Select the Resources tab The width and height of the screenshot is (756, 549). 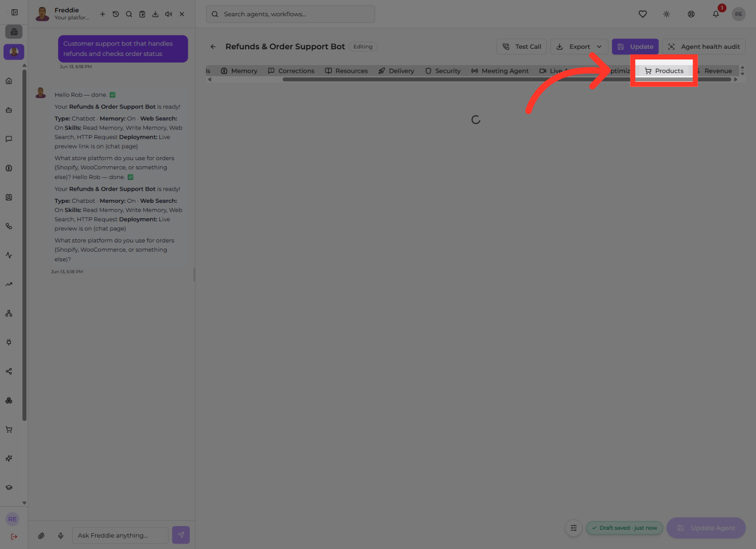346,71
